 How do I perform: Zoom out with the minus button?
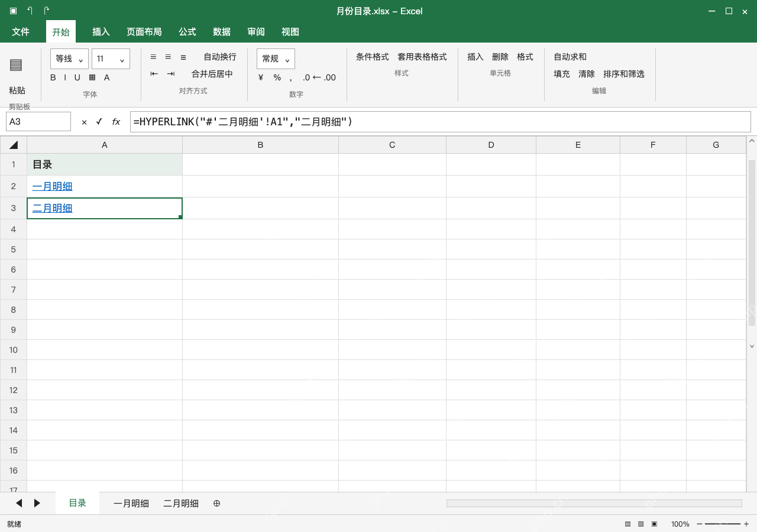(x=700, y=524)
